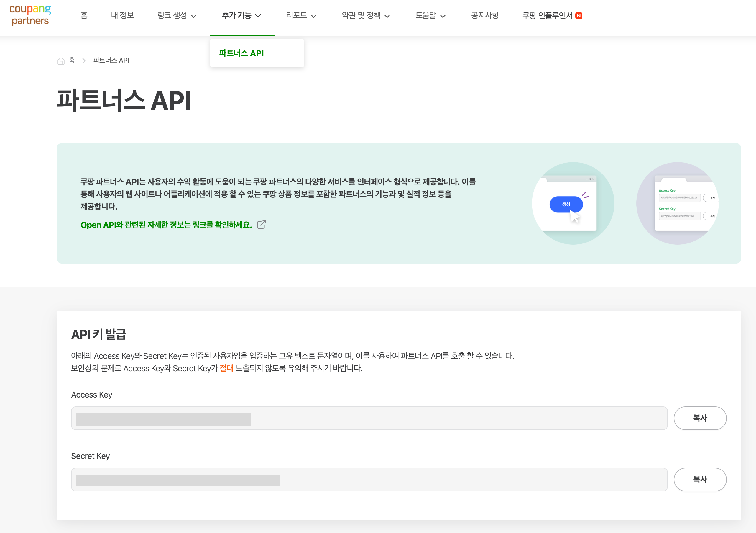Screen dimensions: 756x533
Task: Click the Coupang Partners logo
Action: click(30, 15)
